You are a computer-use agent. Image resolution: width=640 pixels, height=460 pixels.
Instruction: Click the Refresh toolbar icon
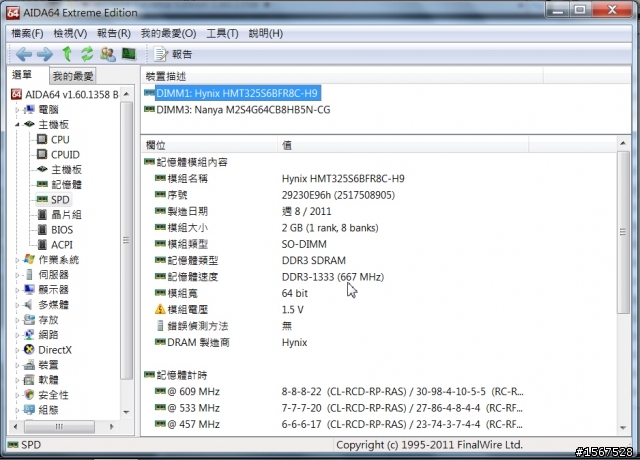click(x=87, y=54)
